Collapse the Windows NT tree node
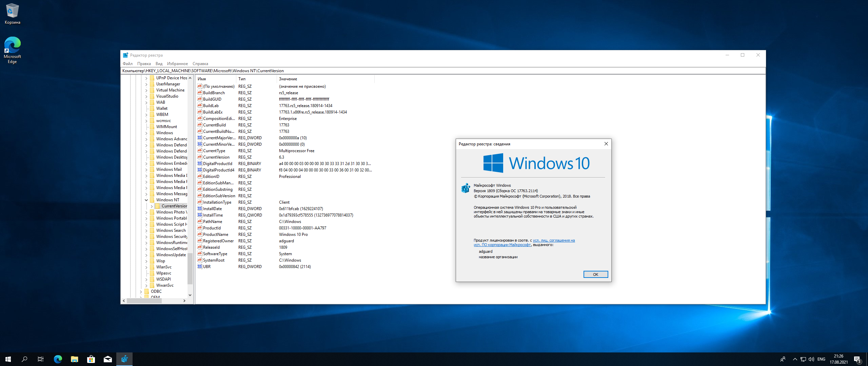This screenshot has width=868, height=366. click(x=146, y=200)
